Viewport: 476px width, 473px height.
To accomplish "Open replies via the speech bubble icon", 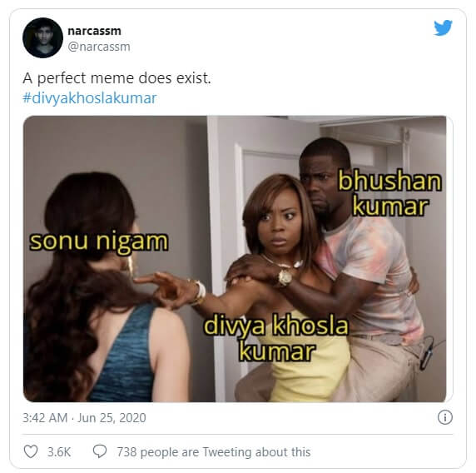I will tap(100, 451).
